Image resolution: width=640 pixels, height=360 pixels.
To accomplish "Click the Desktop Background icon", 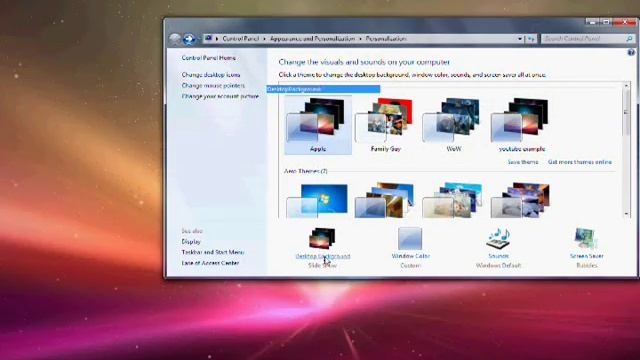I will coord(322,238).
